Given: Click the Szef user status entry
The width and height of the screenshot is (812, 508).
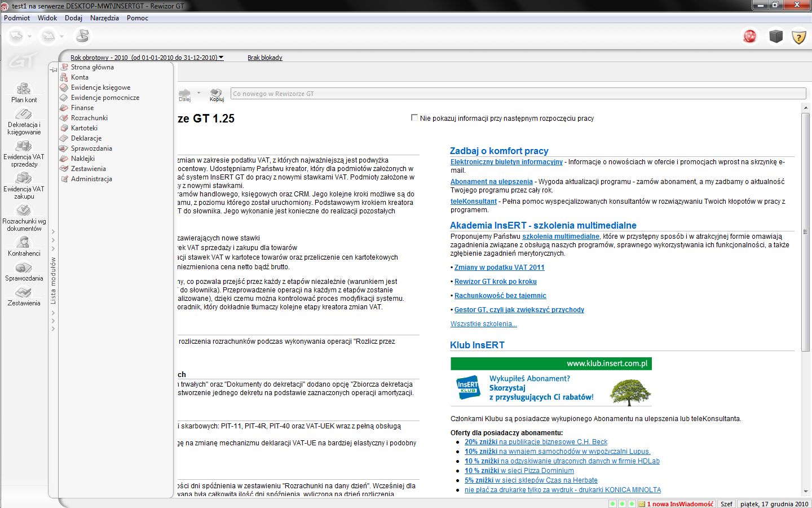Looking at the screenshot, I should tap(726, 504).
